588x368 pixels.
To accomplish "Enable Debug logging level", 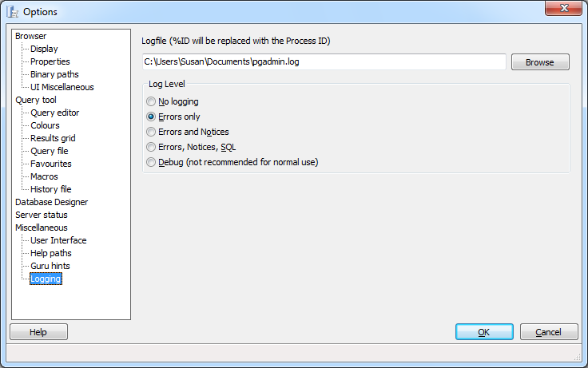I will click(151, 162).
